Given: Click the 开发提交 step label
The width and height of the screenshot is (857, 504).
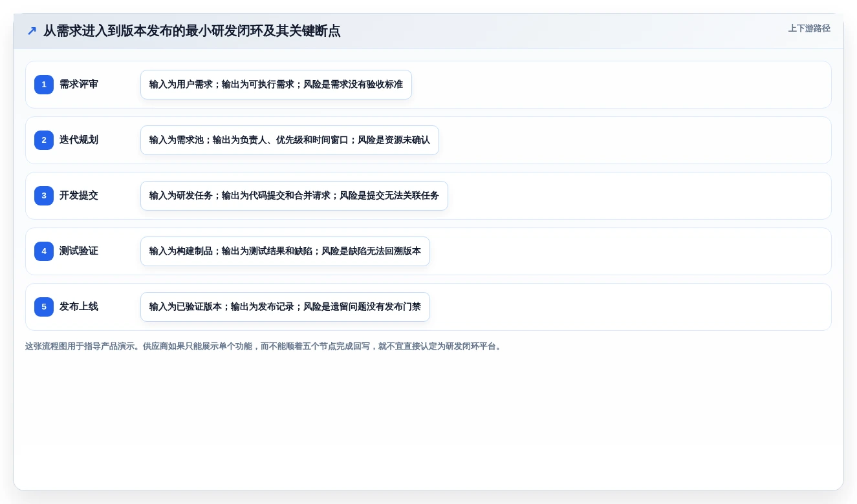Looking at the screenshot, I should point(79,196).
